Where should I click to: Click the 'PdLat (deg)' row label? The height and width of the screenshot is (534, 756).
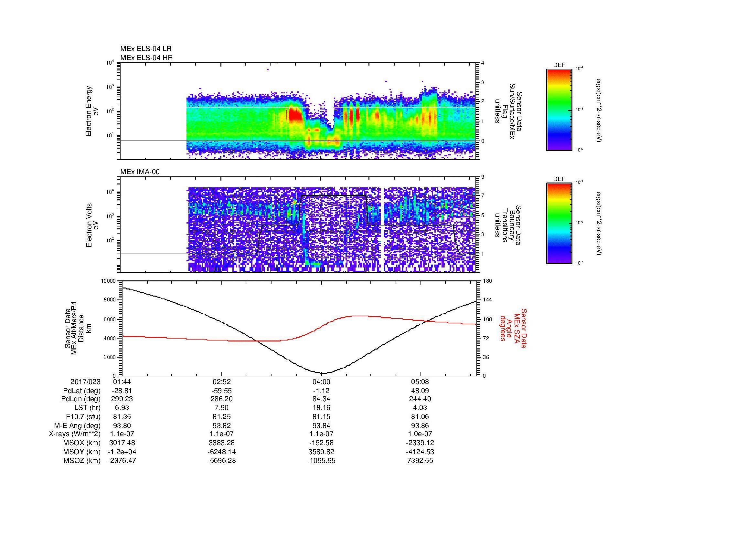[x=82, y=391]
